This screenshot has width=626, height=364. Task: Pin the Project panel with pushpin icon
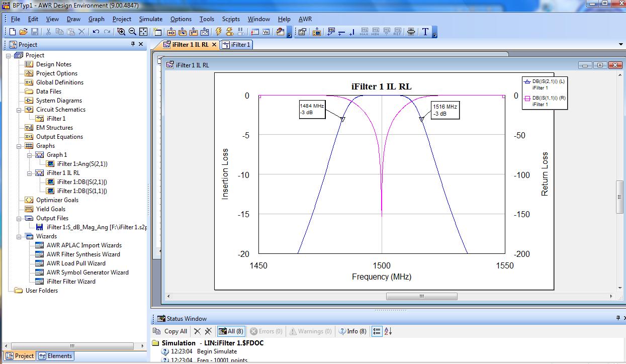(133, 44)
